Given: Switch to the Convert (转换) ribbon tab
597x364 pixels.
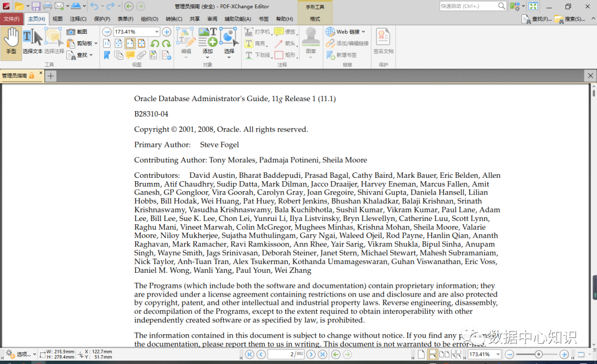Looking at the screenshot, I should point(174,19).
